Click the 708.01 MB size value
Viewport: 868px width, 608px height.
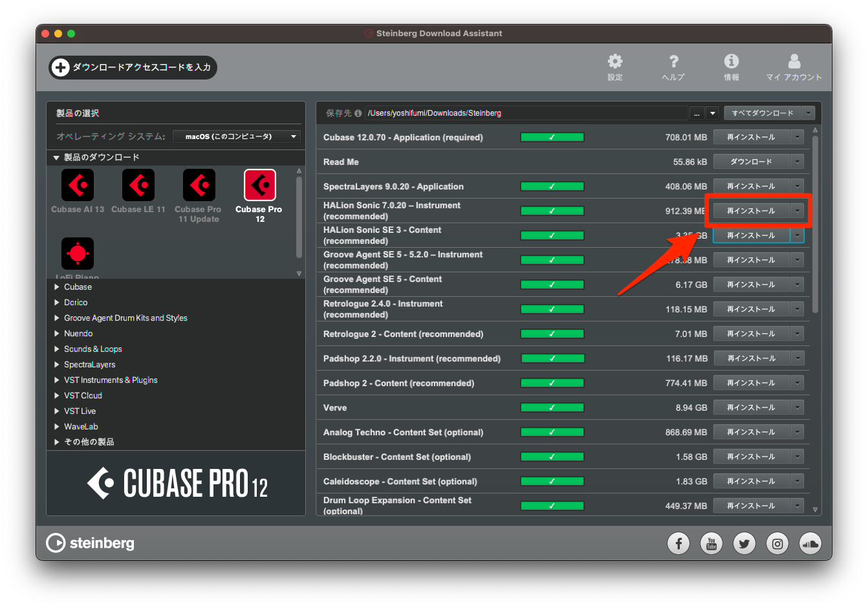686,137
